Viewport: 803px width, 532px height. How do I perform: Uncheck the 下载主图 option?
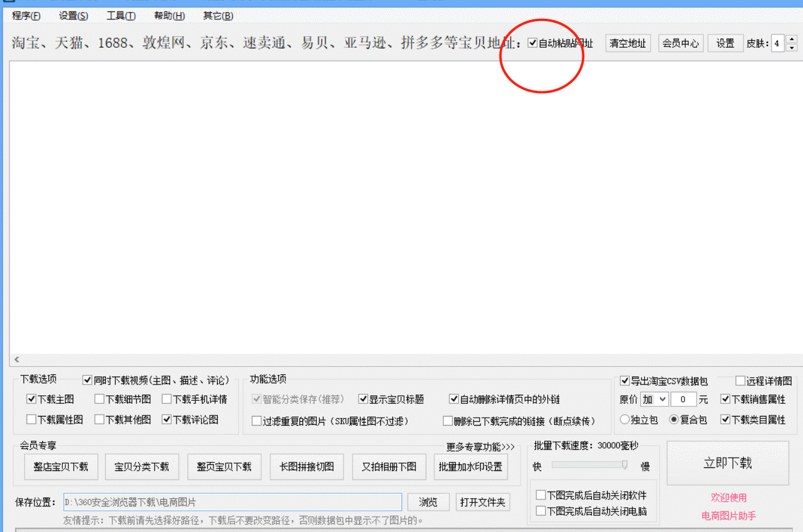tap(30, 399)
